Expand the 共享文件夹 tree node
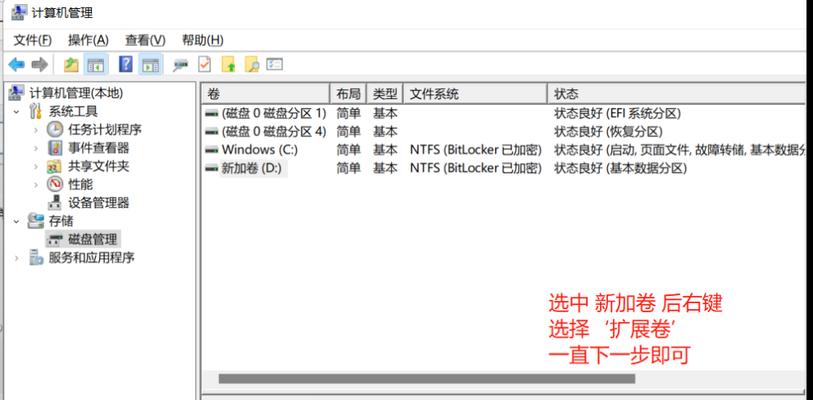This screenshot has height=400, width=813. (x=36, y=167)
